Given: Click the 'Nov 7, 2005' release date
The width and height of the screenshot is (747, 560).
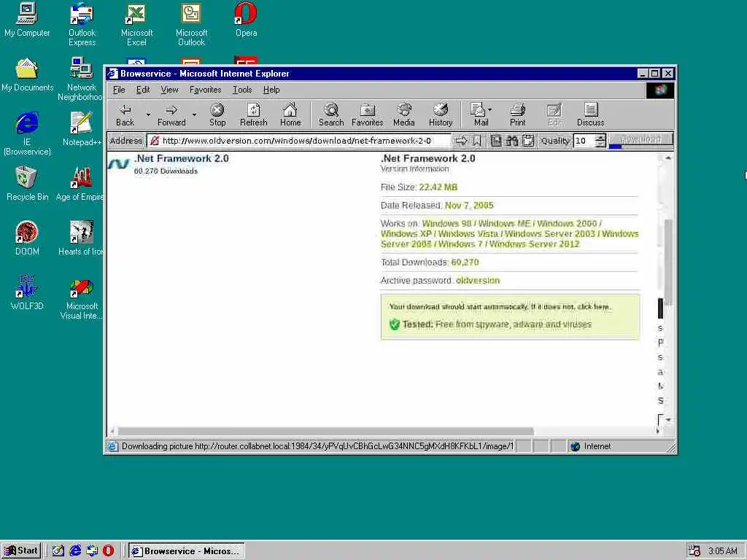Looking at the screenshot, I should point(469,205).
